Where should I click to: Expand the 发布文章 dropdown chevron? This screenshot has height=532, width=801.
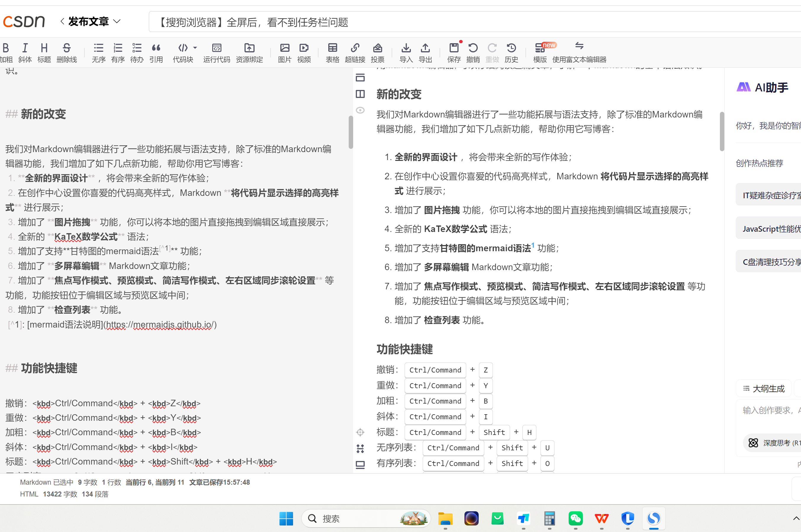coord(118,21)
